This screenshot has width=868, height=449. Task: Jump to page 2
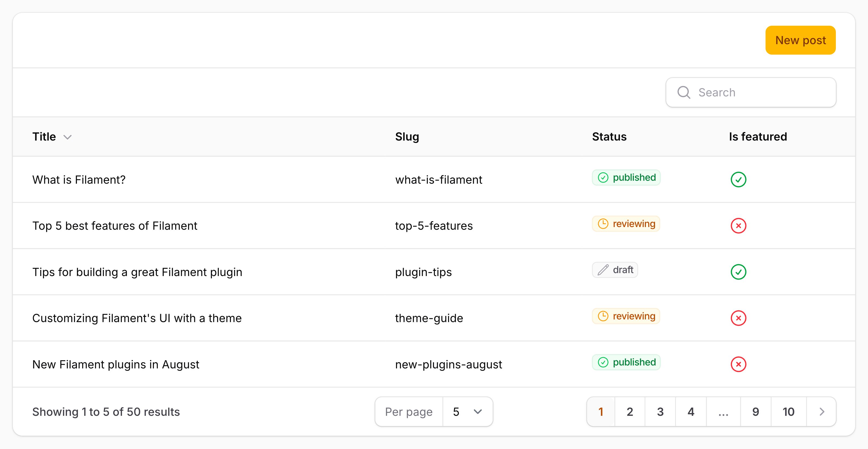[630, 412]
